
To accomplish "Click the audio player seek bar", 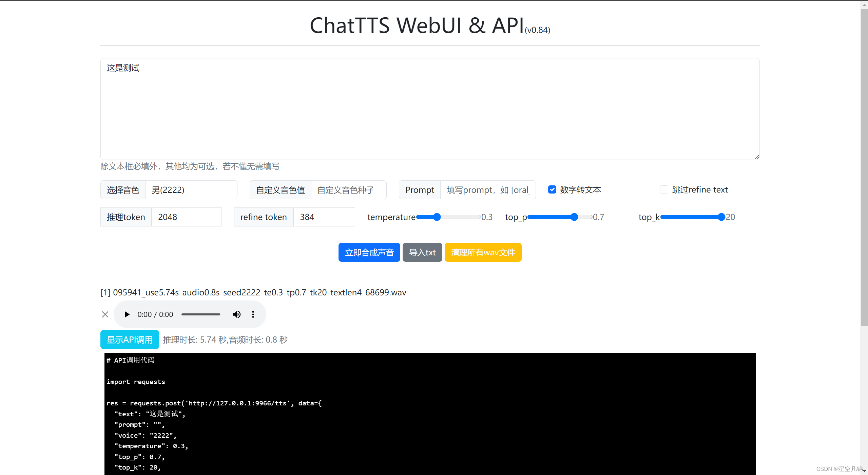I will [x=201, y=314].
